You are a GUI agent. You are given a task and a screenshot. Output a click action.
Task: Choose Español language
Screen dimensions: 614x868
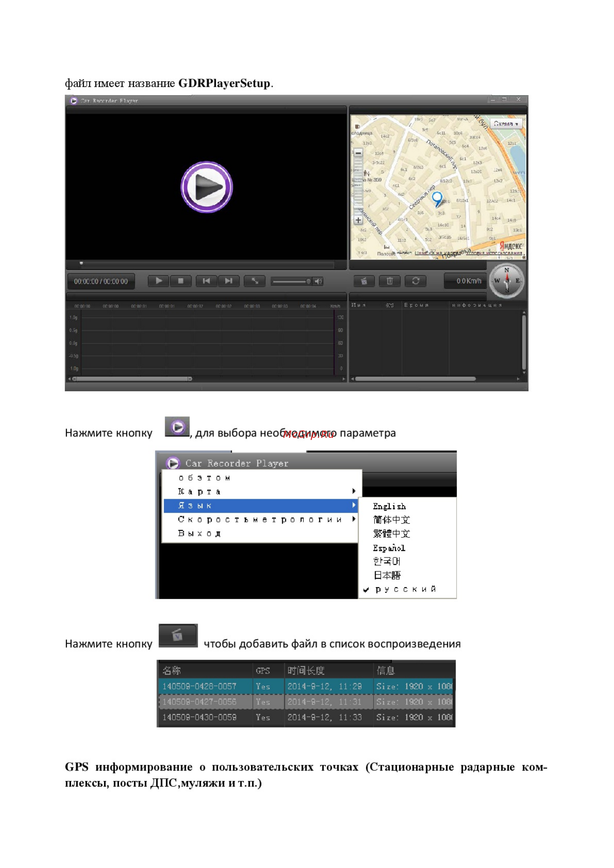click(x=389, y=548)
